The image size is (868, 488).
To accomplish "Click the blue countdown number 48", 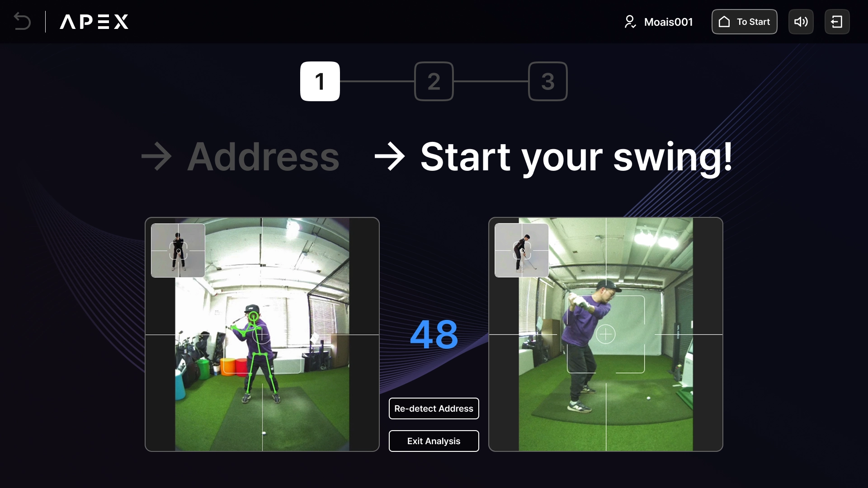I will (x=434, y=335).
